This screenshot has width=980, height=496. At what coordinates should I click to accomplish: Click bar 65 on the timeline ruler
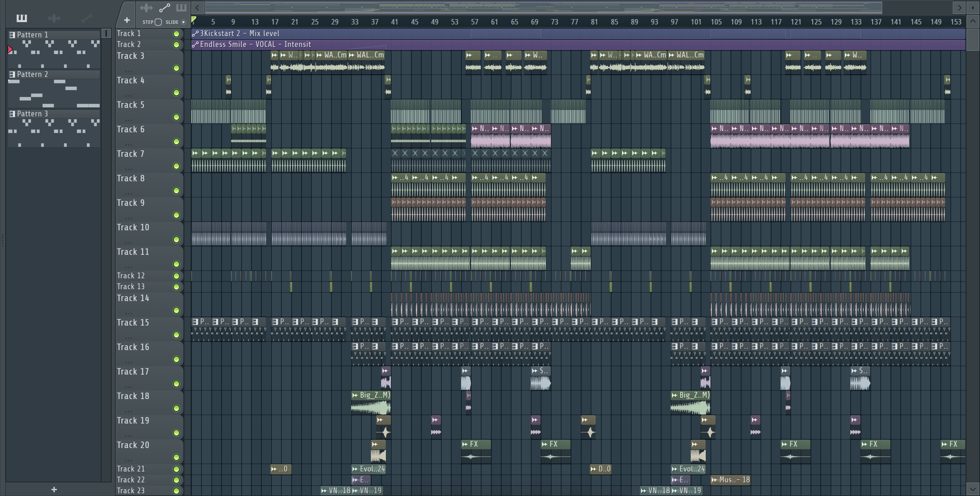pyautogui.click(x=514, y=22)
